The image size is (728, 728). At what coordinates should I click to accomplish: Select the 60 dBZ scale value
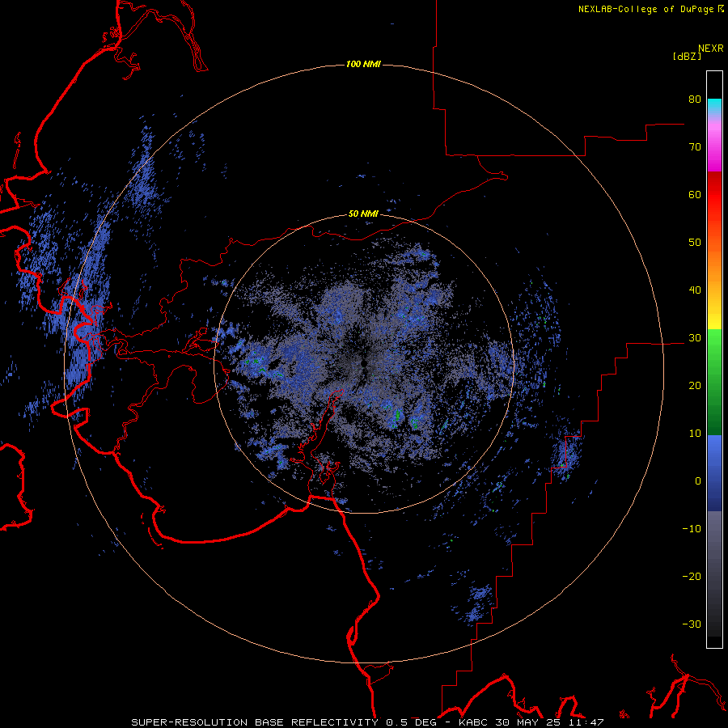pyautogui.click(x=695, y=194)
